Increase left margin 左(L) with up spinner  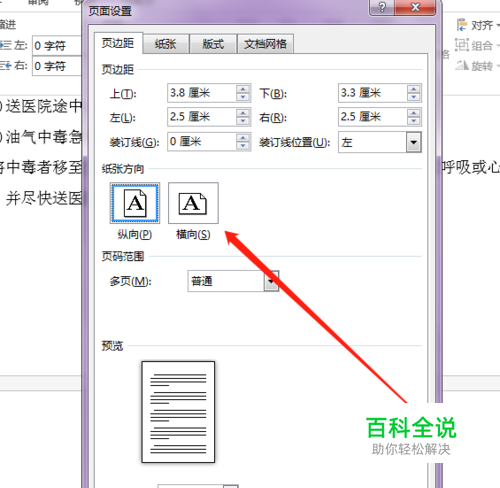coord(243,113)
